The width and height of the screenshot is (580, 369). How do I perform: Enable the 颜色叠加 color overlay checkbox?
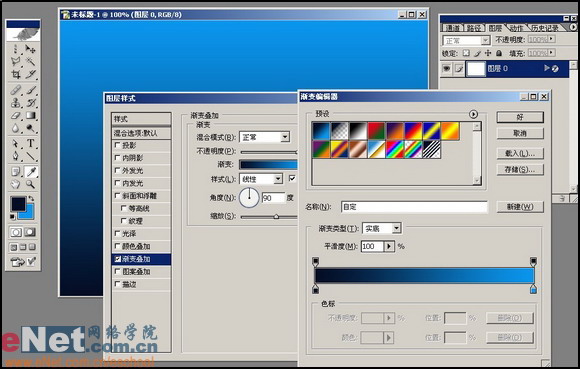pyautogui.click(x=117, y=246)
